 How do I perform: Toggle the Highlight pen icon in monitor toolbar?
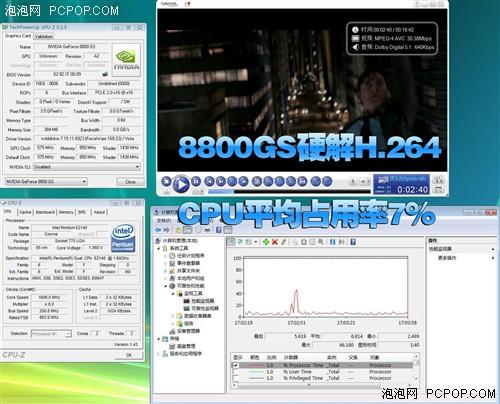(x=283, y=242)
